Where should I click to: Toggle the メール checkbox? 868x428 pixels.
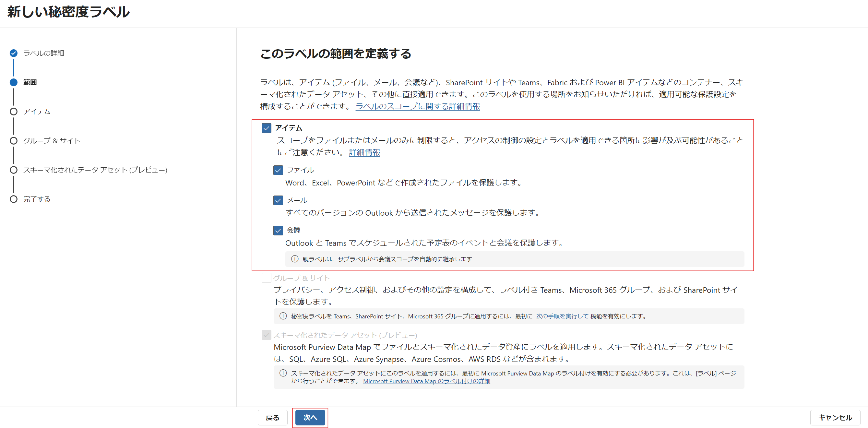tap(278, 200)
